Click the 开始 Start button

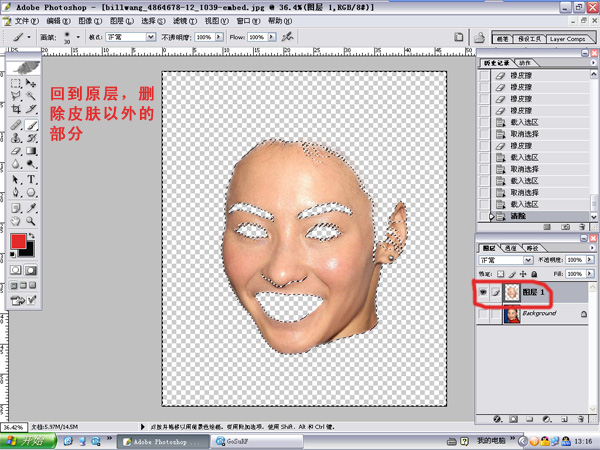click(28, 441)
